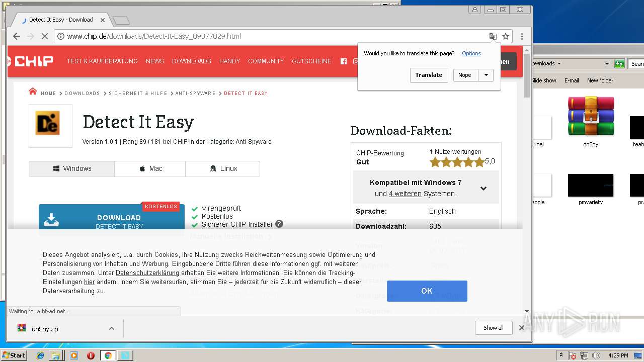Click New folder in Explorer window
Image resolution: width=644 pixels, height=362 pixels.
pyautogui.click(x=600, y=80)
